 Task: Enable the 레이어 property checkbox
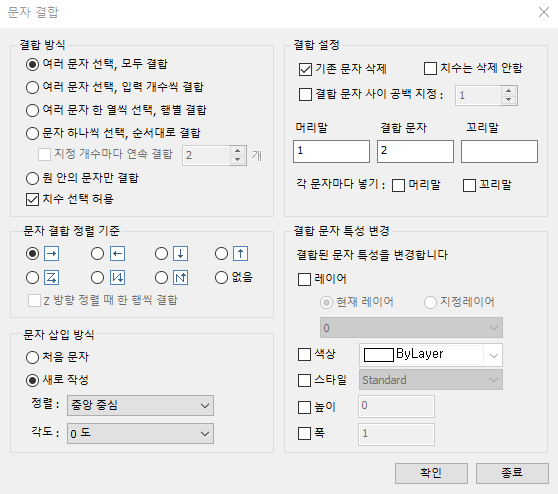304,279
